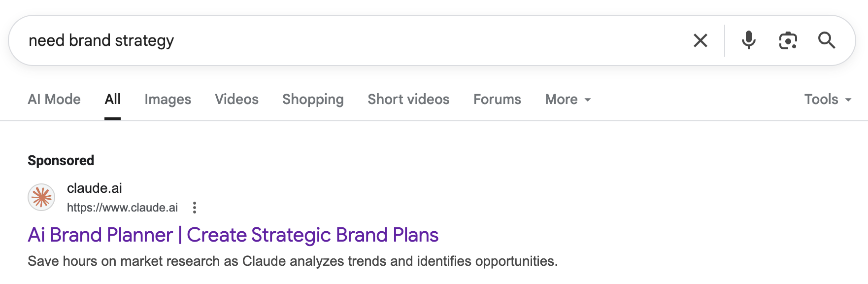The image size is (868, 284).
Task: Show Forums results
Action: coord(497,100)
